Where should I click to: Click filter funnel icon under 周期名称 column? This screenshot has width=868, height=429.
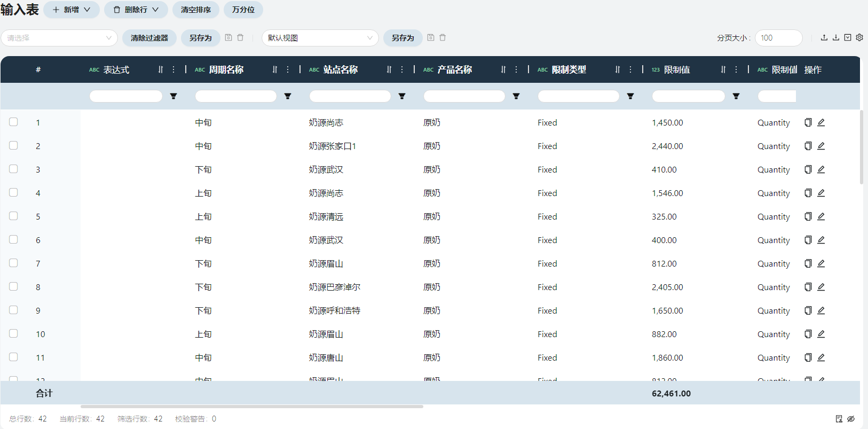[288, 96]
